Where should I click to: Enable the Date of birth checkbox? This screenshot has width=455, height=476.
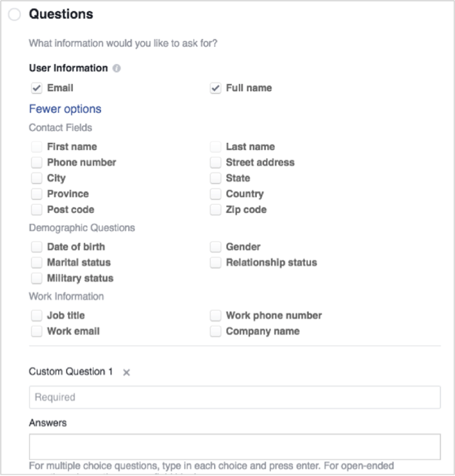(36, 247)
